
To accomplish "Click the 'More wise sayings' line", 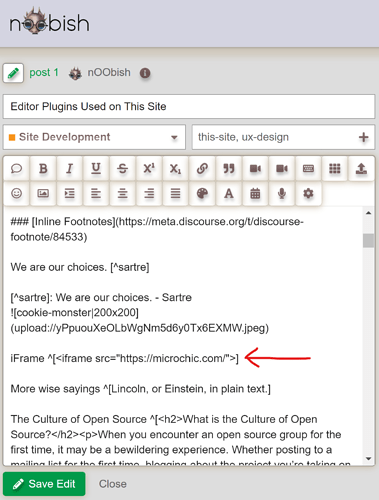I will [140, 389].
